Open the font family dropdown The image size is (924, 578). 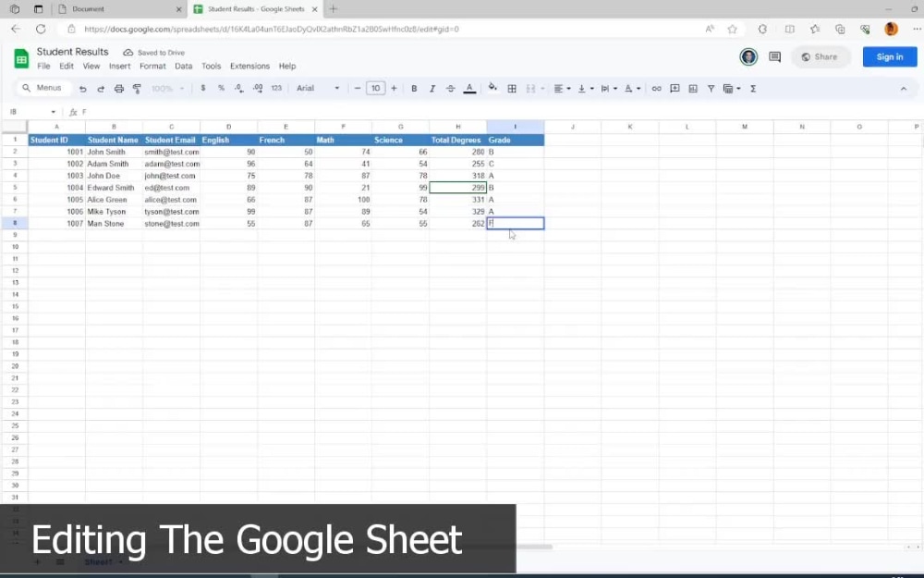click(x=314, y=88)
